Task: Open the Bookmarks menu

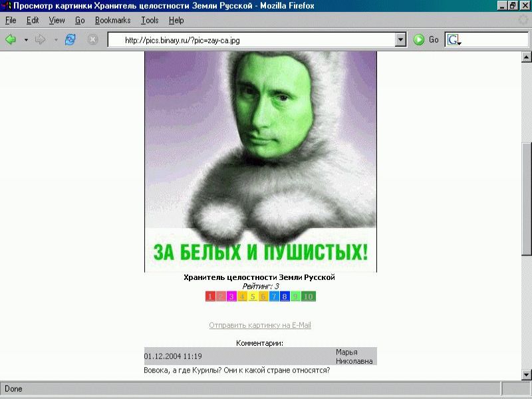Action: 112,21
